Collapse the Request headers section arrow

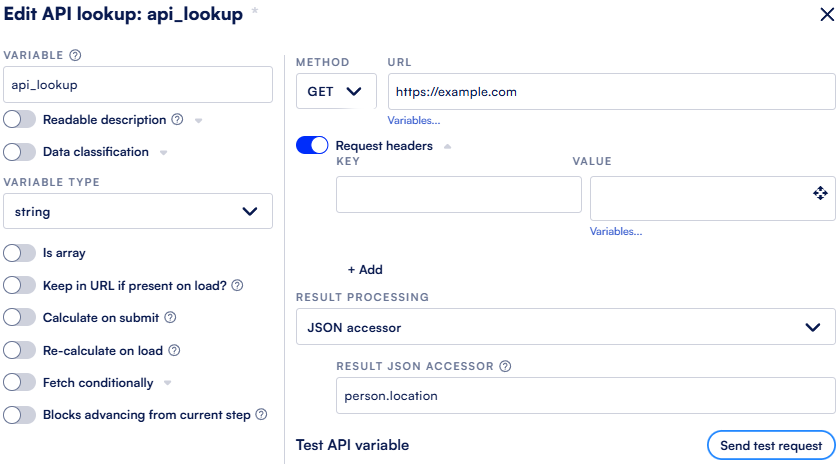coord(447,146)
